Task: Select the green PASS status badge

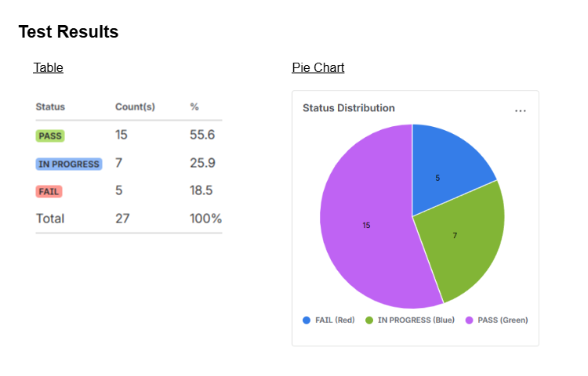Action: [x=50, y=136]
